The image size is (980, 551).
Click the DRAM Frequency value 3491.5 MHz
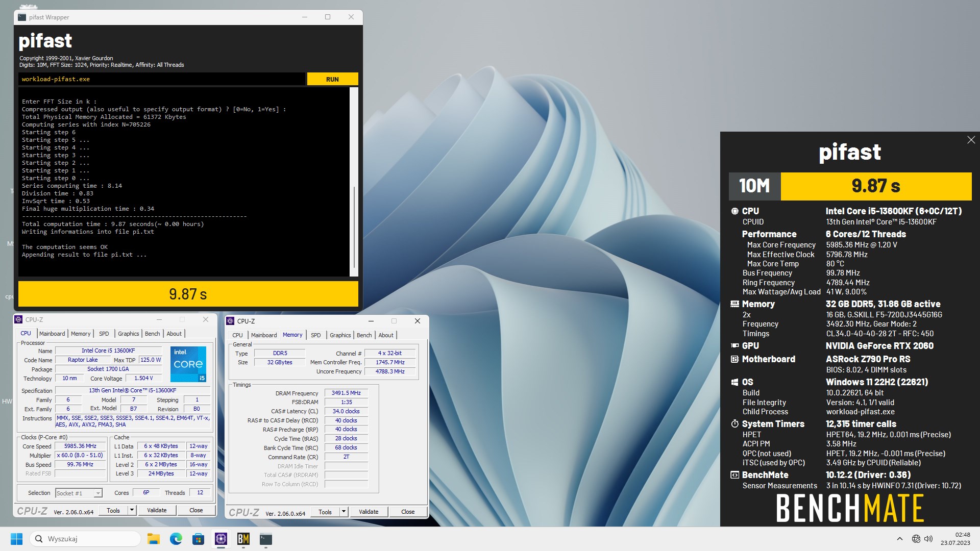346,393
